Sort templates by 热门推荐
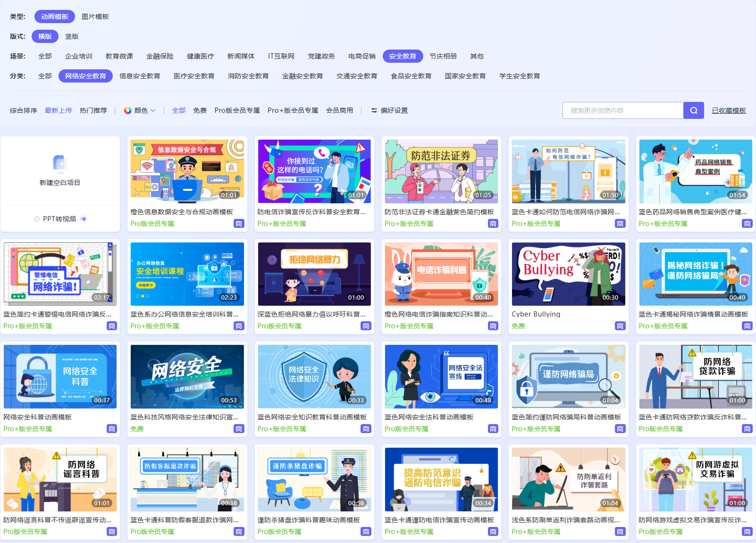Screen dimensions: 756x543 pos(93,110)
